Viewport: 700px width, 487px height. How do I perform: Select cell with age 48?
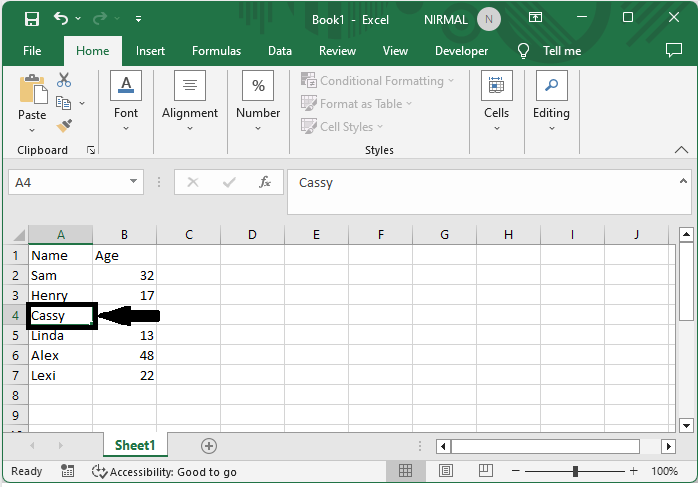[125, 355]
